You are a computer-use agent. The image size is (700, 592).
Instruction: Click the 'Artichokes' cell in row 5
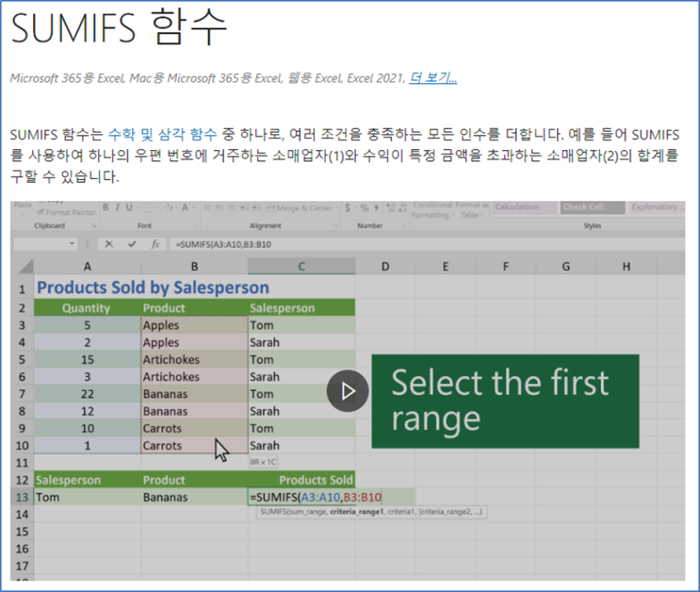[195, 360]
